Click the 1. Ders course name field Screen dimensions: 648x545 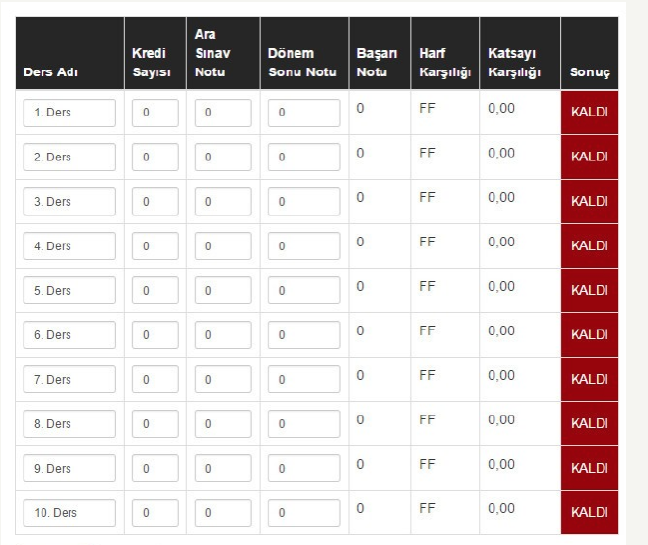tap(69, 113)
